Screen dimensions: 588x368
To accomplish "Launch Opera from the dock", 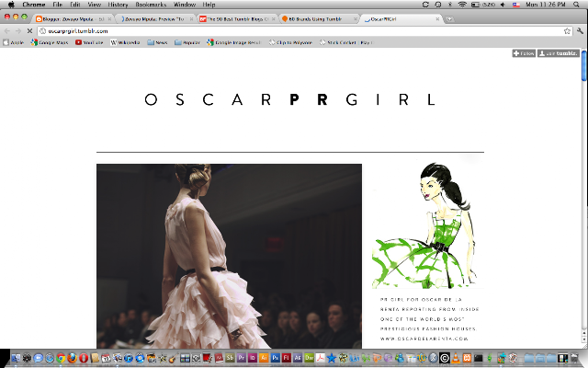I will point(84,358).
